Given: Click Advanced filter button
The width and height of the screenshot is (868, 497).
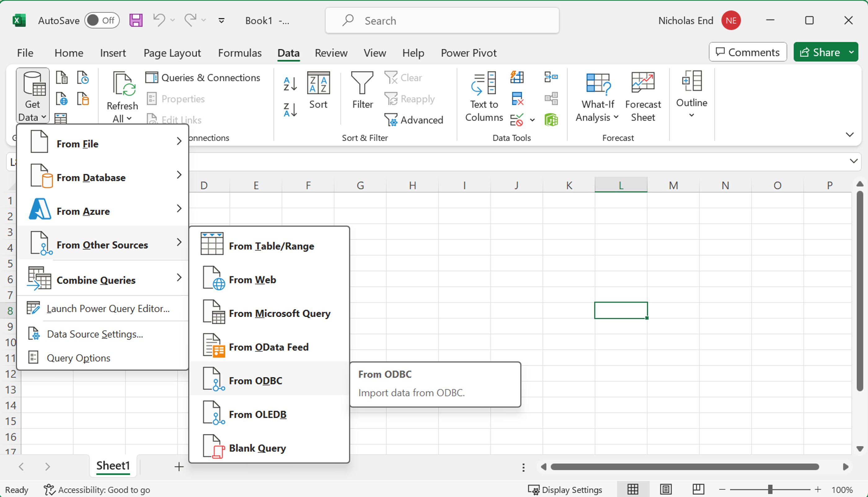Looking at the screenshot, I should tap(414, 120).
